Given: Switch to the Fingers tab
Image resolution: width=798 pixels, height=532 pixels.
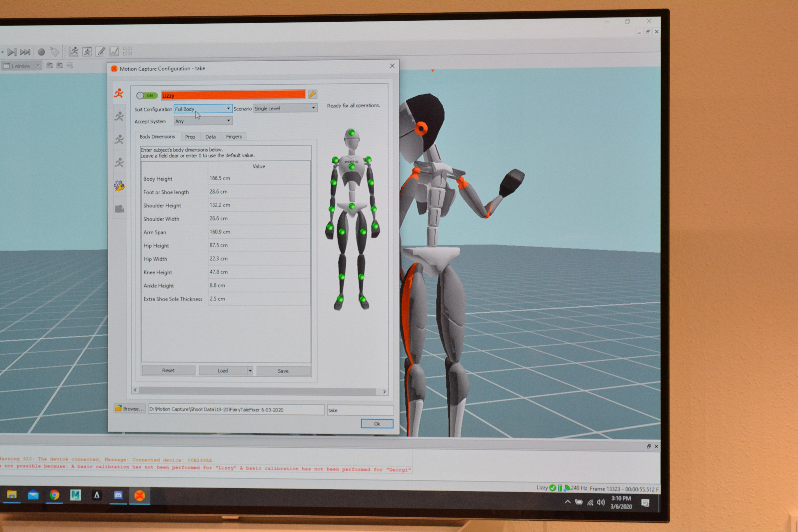Looking at the screenshot, I should pyautogui.click(x=234, y=137).
